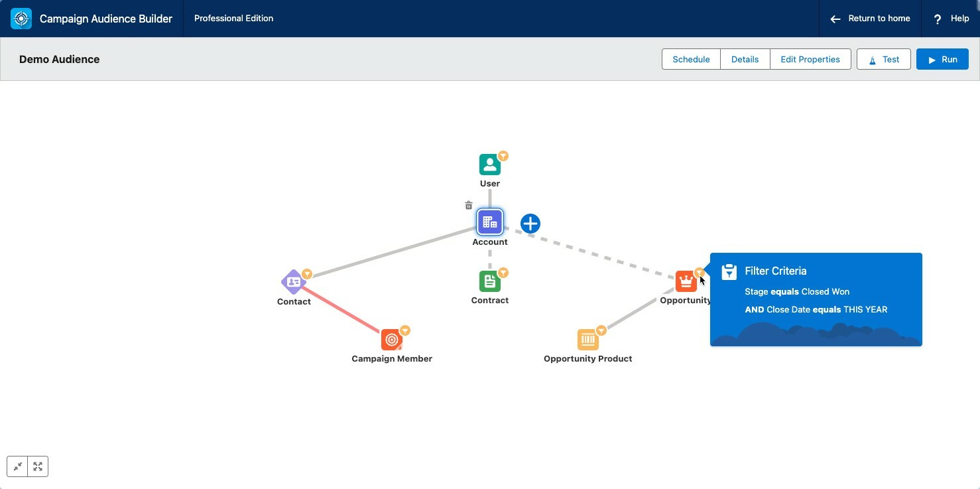Switch to the Schedule tab
Viewport: 980px width, 489px height.
pyautogui.click(x=691, y=59)
